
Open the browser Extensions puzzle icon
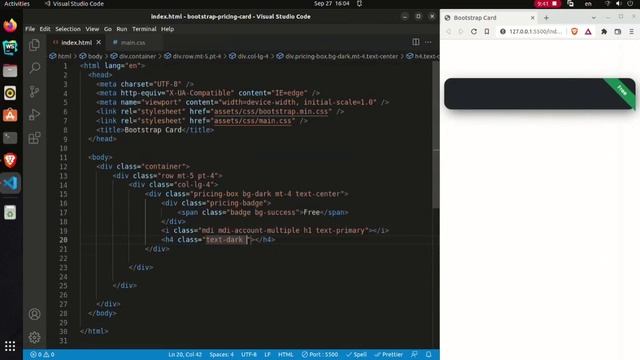point(604,31)
